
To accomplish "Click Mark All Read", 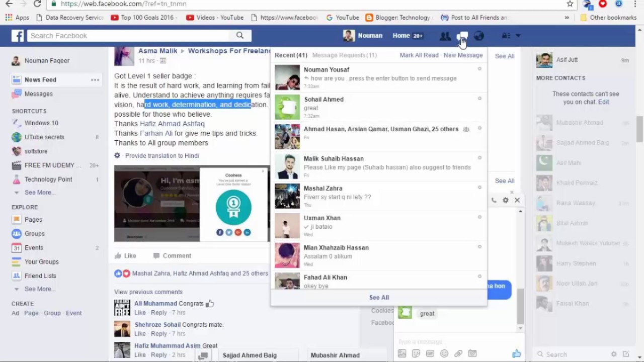I will click(419, 55).
